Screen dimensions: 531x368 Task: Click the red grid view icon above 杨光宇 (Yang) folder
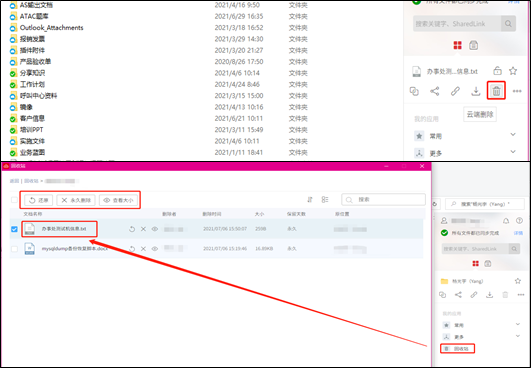(x=476, y=263)
